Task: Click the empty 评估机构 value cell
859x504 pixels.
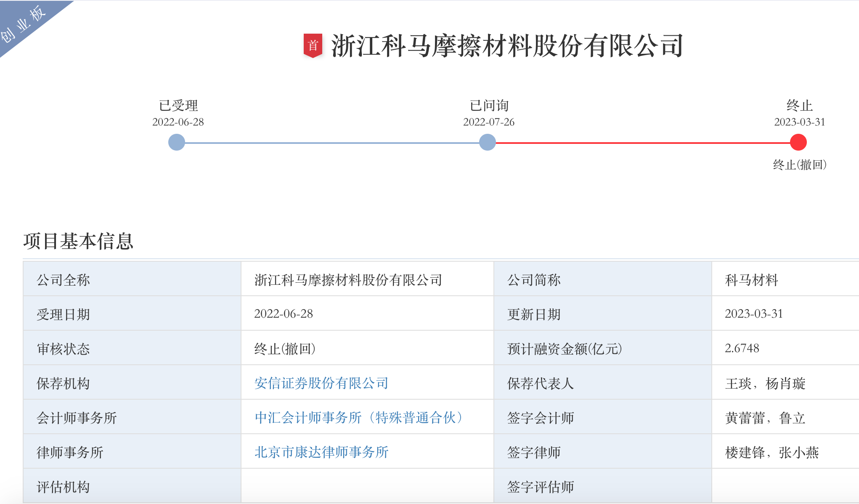Action: click(367, 486)
